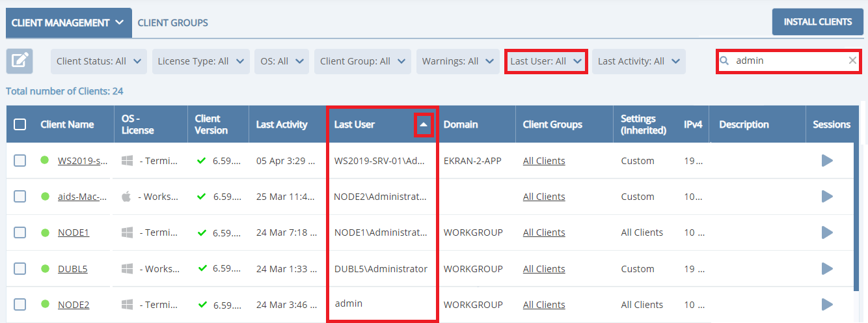Open the Last User filter dropdown
Image resolution: width=868 pixels, height=323 pixels.
(x=546, y=61)
